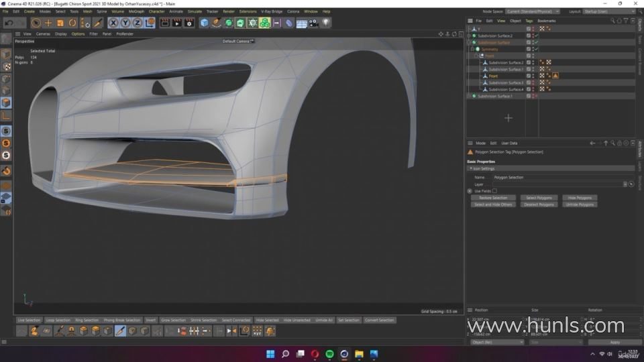Open the Layout dropdown
The width and height of the screenshot is (644, 362).
click(x=610, y=11)
